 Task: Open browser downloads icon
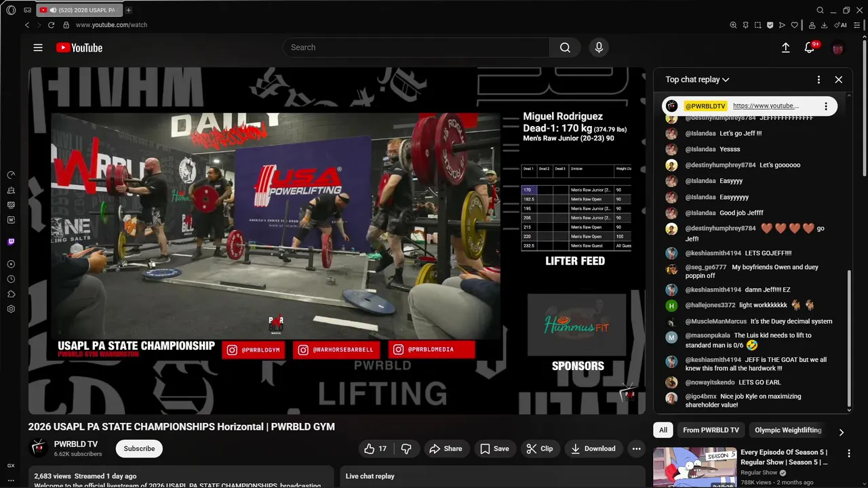pos(824,25)
